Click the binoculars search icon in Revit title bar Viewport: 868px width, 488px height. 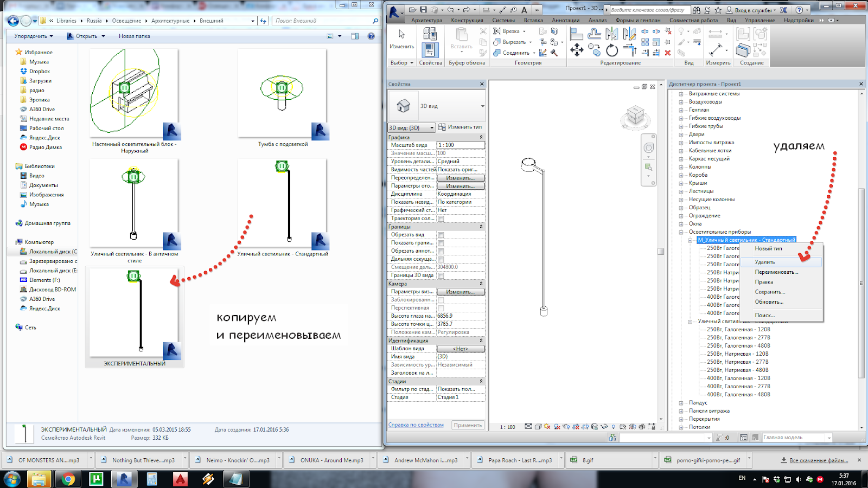click(x=697, y=10)
